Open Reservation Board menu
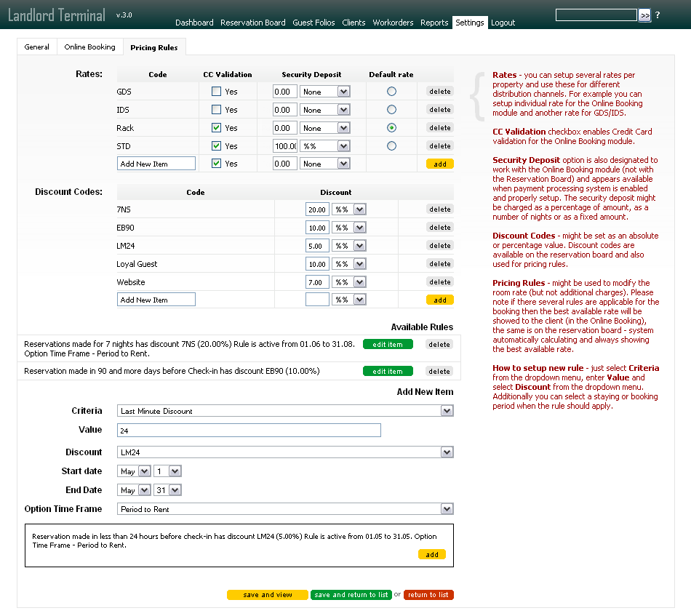This screenshot has height=616, width=691. tap(253, 23)
